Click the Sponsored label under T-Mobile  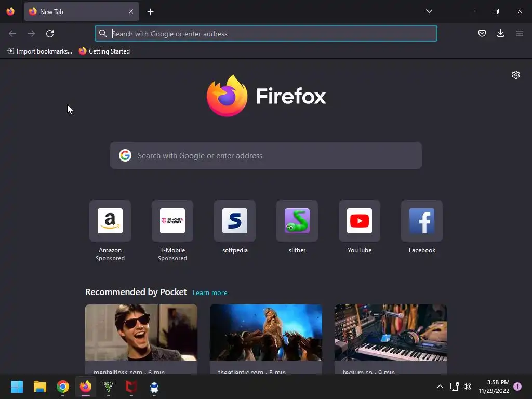(x=172, y=258)
